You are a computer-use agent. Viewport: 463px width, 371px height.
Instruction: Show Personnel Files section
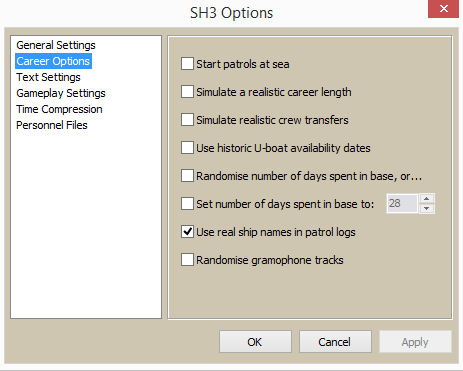tap(52, 125)
